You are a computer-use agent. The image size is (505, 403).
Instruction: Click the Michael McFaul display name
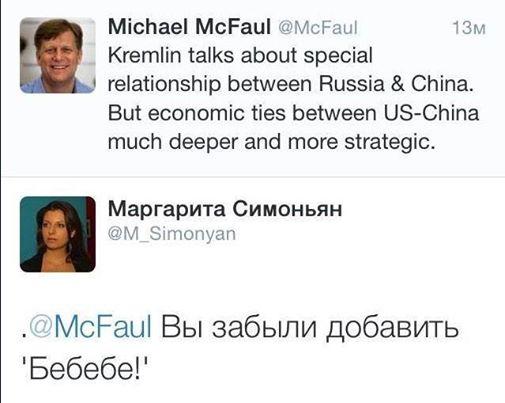click(x=189, y=27)
